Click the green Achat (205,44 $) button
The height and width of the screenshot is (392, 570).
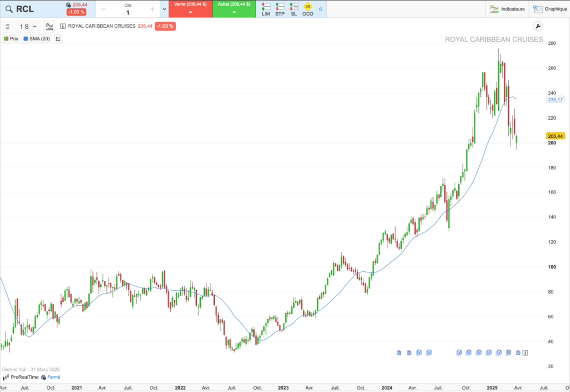(234, 9)
